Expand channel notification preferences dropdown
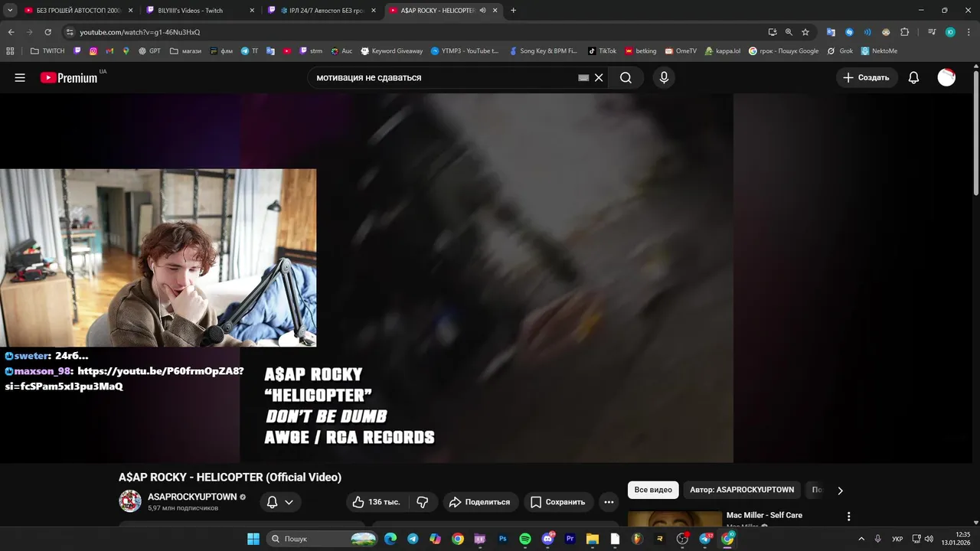980x551 pixels. (279, 502)
